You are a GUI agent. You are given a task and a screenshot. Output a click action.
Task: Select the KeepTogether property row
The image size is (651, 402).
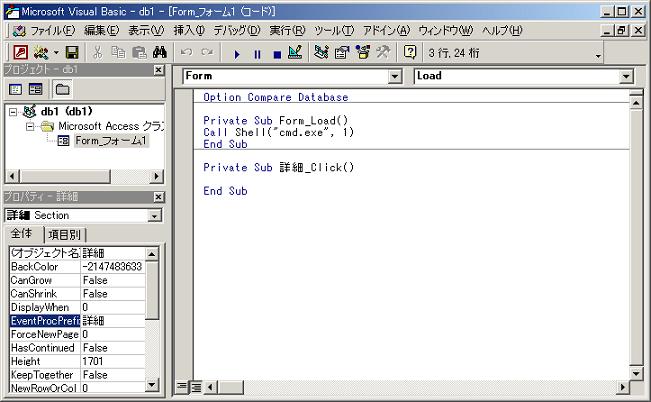point(77,375)
